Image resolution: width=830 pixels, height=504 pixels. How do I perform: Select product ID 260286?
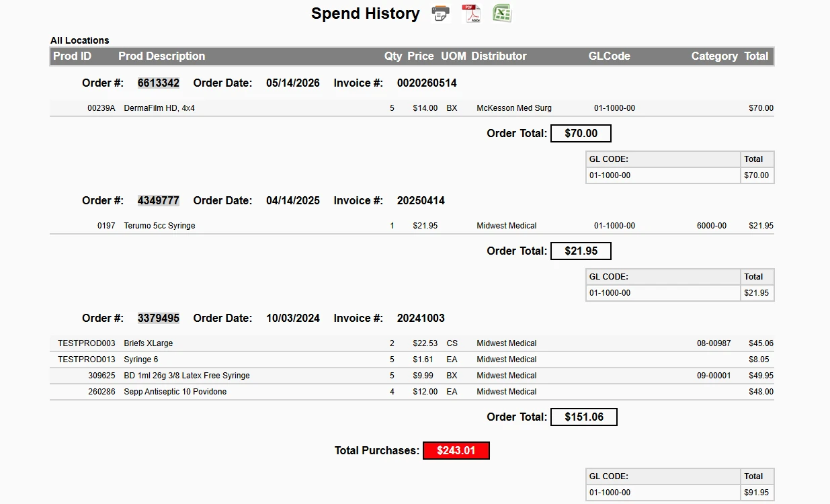[x=101, y=391]
